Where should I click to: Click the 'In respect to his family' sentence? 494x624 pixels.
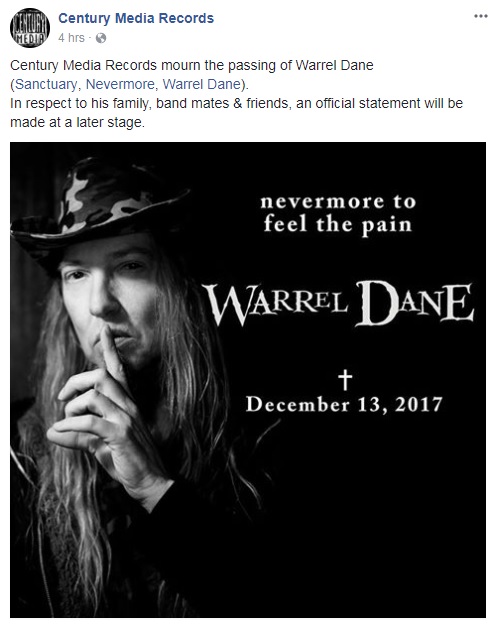pyautogui.click(x=236, y=103)
